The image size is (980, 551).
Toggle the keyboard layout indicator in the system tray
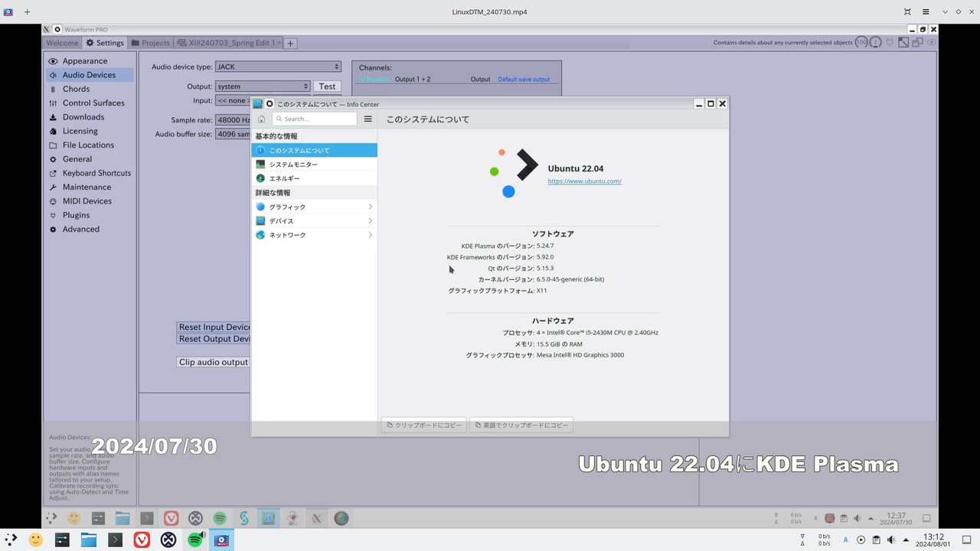click(845, 540)
